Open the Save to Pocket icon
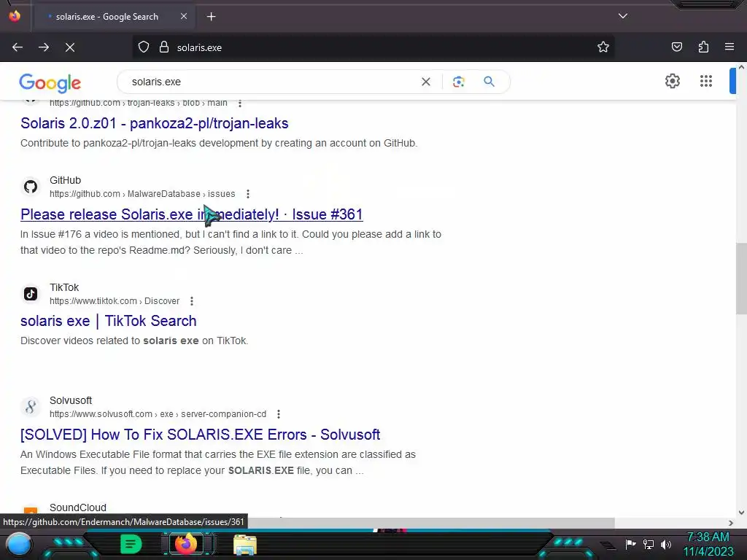747x560 pixels. click(676, 47)
